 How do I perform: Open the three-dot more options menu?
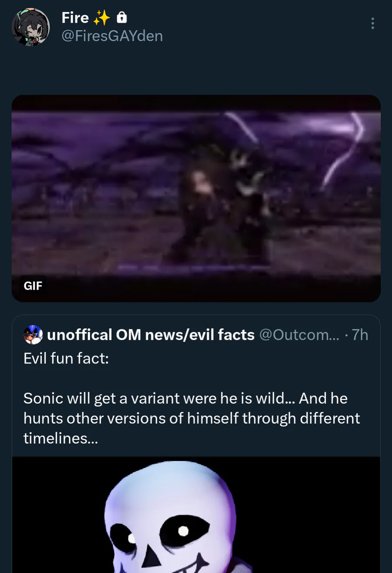click(372, 24)
